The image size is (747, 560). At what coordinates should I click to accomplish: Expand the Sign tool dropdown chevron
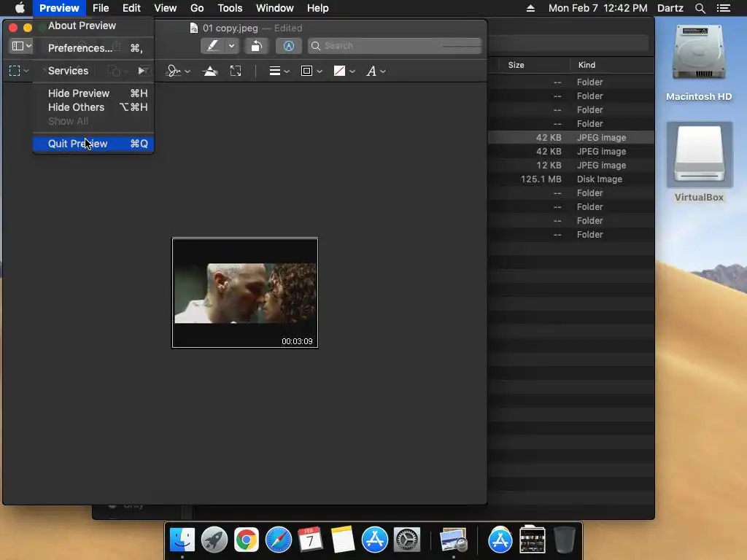(187, 71)
